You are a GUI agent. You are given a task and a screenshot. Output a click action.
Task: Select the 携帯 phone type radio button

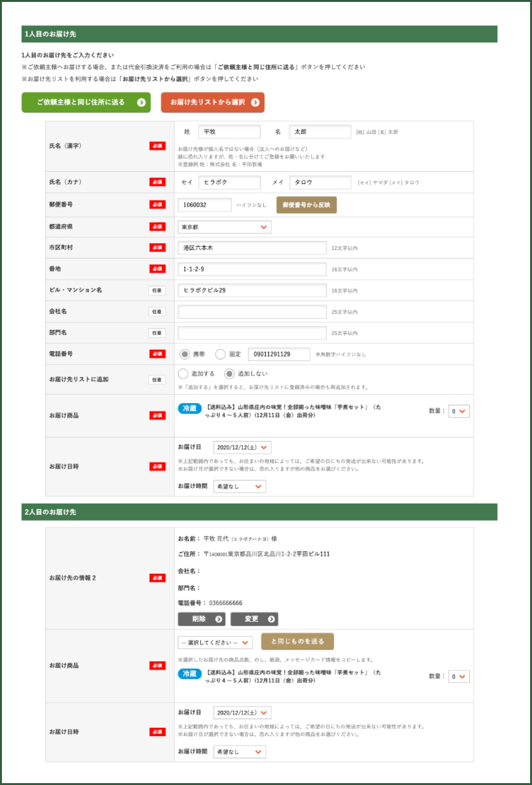pyautogui.click(x=185, y=354)
